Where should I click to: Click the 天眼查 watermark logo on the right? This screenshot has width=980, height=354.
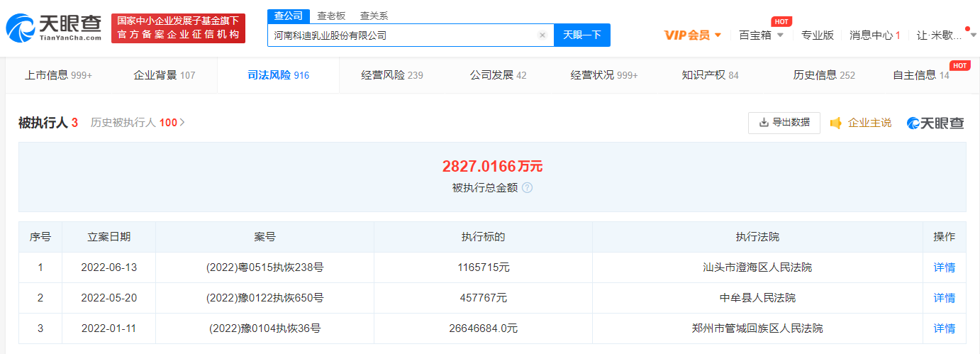click(935, 123)
